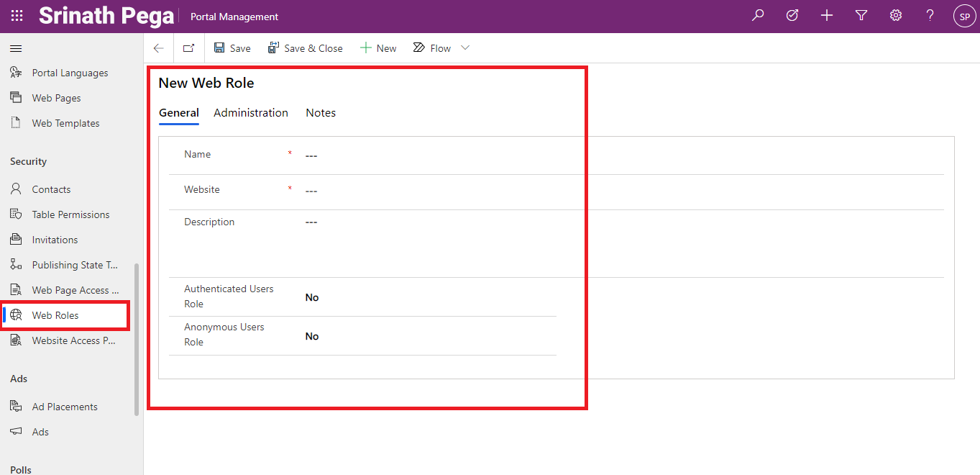Select Table Permissions in sidebar
The width and height of the screenshot is (980, 475).
point(70,214)
